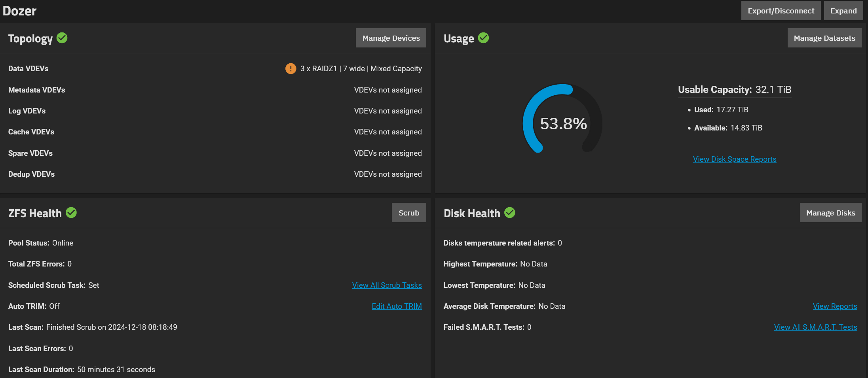Open Manage Datasets for the pool

(x=824, y=38)
